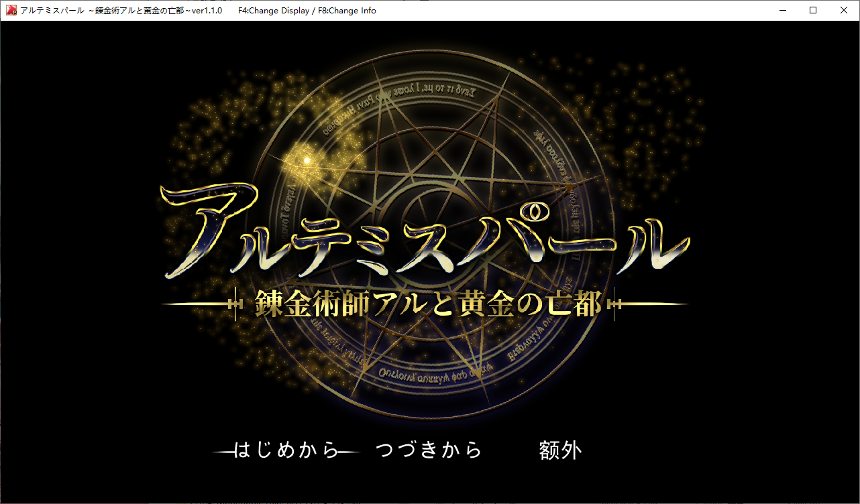Click the subtitle 錬金術師アルと黄金の亡都

pyautogui.click(x=427, y=304)
